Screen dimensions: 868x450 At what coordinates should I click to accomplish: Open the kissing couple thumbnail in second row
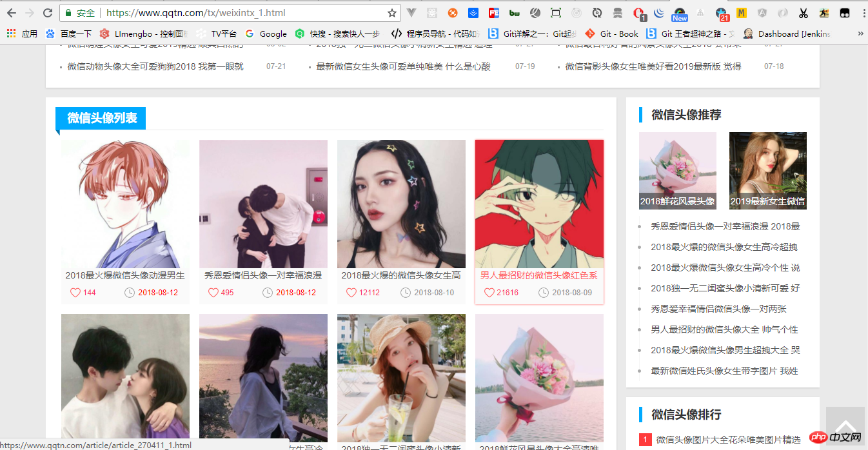pyautogui.click(x=125, y=378)
